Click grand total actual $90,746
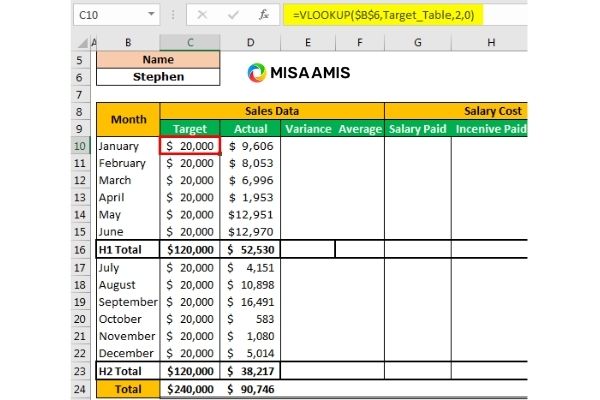The image size is (600, 400). [251, 389]
